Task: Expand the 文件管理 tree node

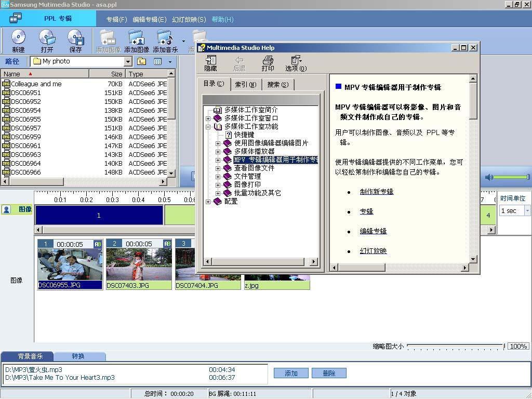Action: pos(218,177)
